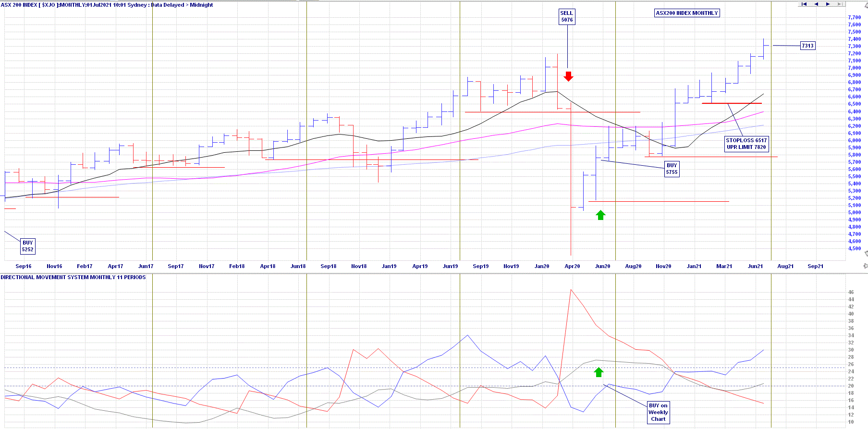
Task: Click the Feb17 date axis label
Action: pyautogui.click(x=85, y=266)
